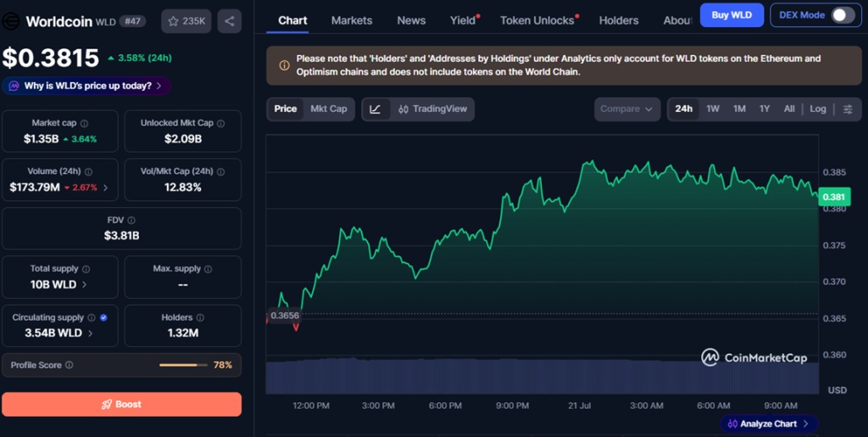The height and width of the screenshot is (437, 868).
Task: Click the 1.32M holders value
Action: coord(183,333)
